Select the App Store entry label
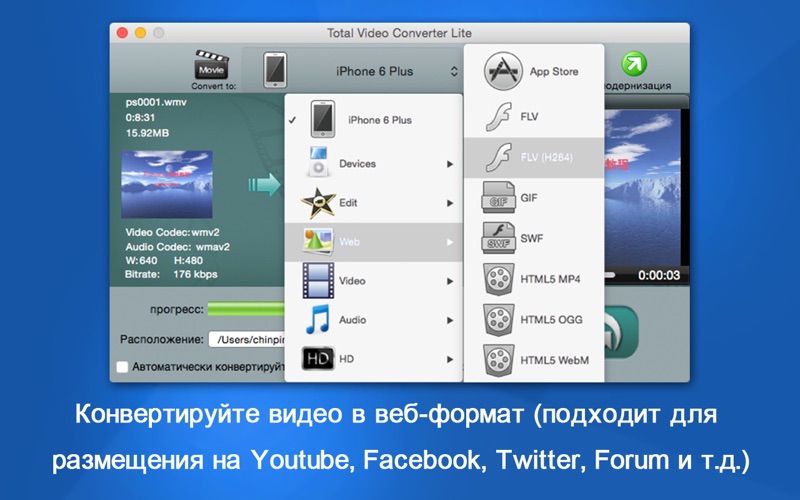Image resolution: width=800 pixels, height=500 pixels. pos(554,71)
